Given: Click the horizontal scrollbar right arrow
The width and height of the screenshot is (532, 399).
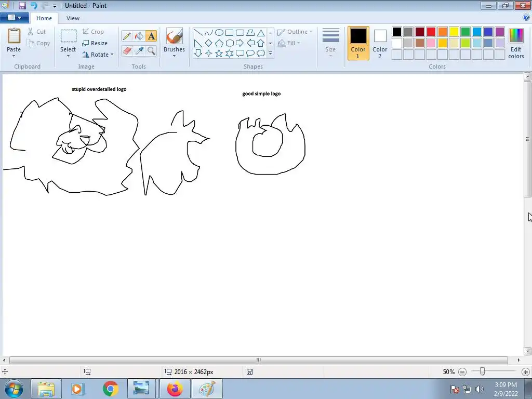Looking at the screenshot, I should tap(518, 360).
